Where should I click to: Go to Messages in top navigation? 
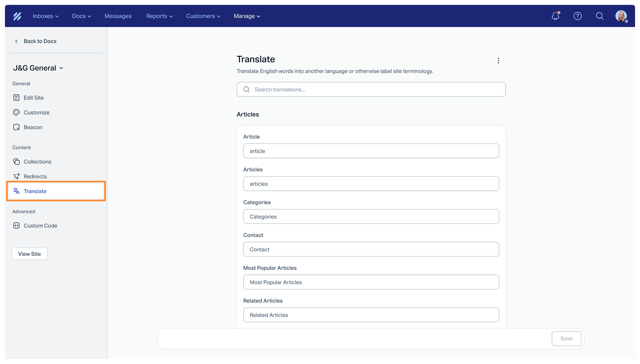coord(118,16)
